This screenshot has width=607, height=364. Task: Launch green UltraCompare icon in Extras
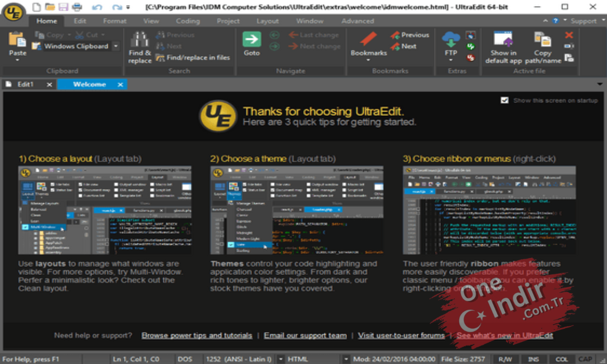coord(471,47)
